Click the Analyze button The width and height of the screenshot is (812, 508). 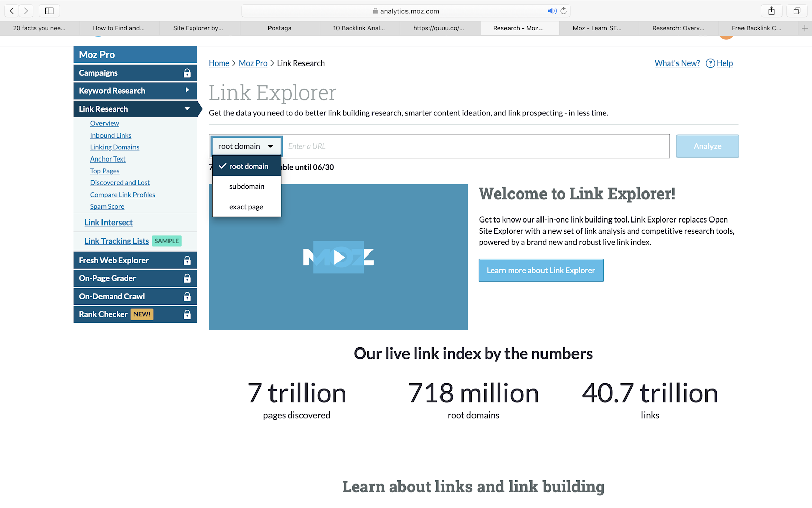[707, 146]
